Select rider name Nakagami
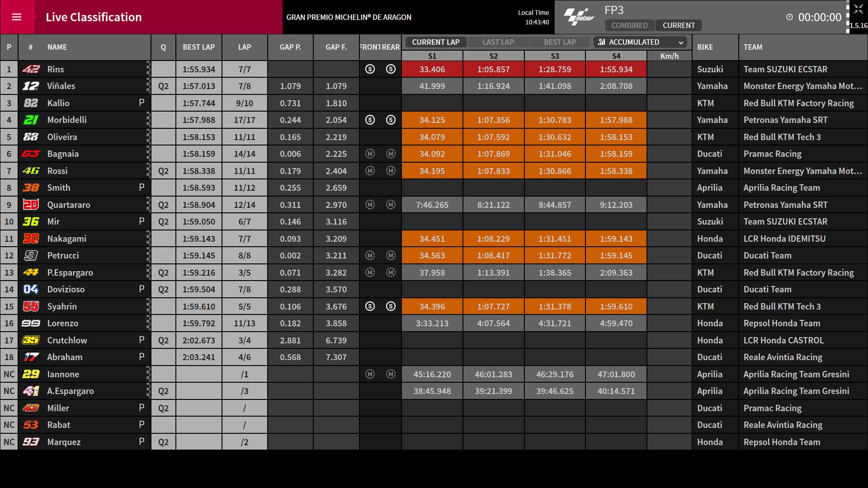 click(66, 239)
